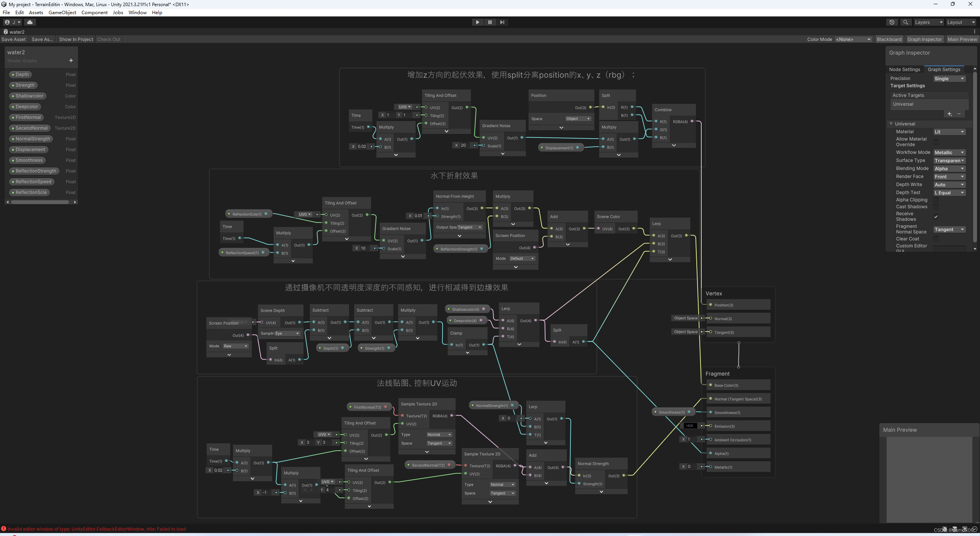This screenshot has height=536, width=980.
Task: Collapse the Universal settings foldout
Action: pos(891,124)
